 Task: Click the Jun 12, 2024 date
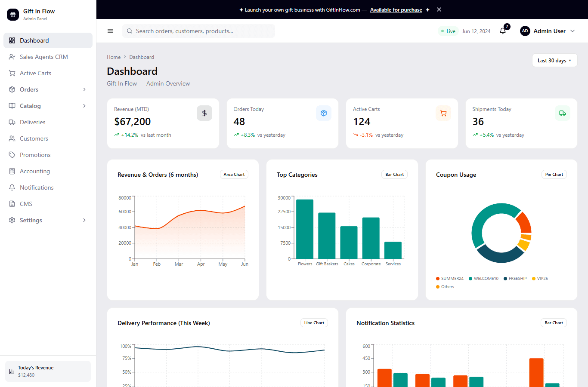pos(476,31)
